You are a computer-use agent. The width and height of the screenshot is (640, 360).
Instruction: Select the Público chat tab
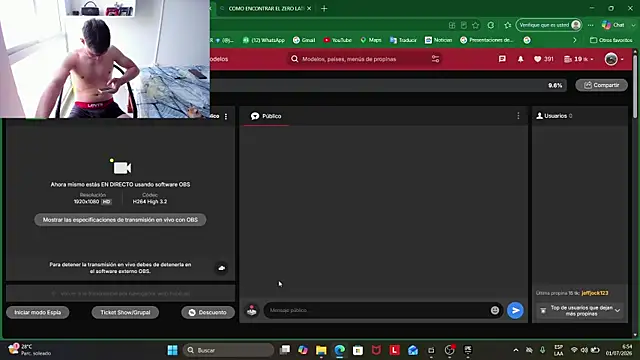(266, 116)
